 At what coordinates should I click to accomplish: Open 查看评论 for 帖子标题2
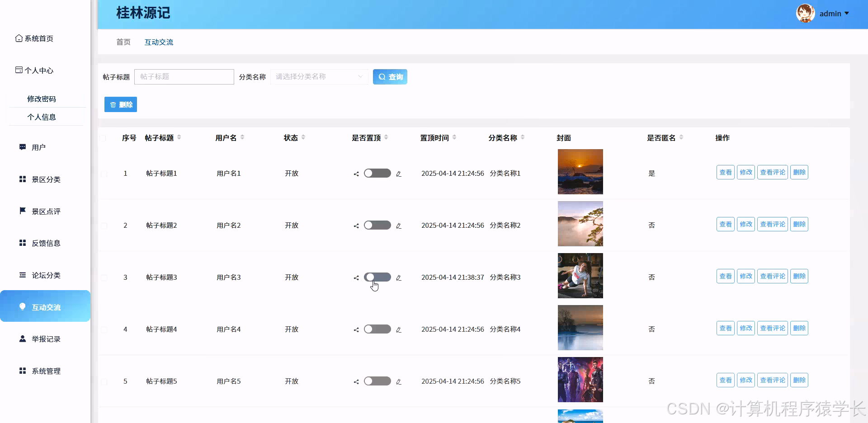772,224
